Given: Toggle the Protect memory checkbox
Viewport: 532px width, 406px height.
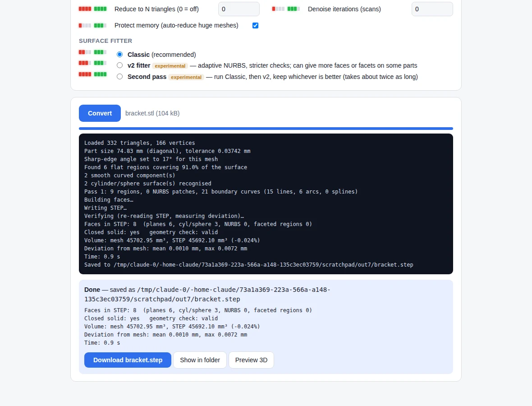Looking at the screenshot, I should tap(256, 25).
